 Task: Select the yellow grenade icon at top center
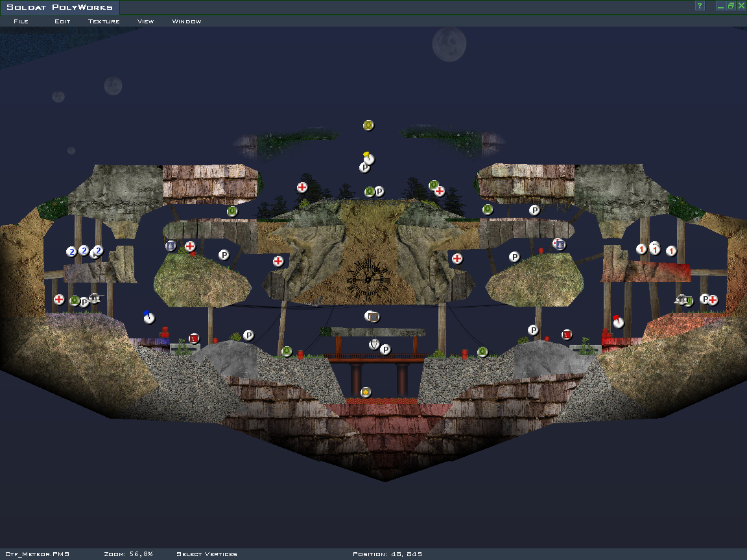[368, 125]
